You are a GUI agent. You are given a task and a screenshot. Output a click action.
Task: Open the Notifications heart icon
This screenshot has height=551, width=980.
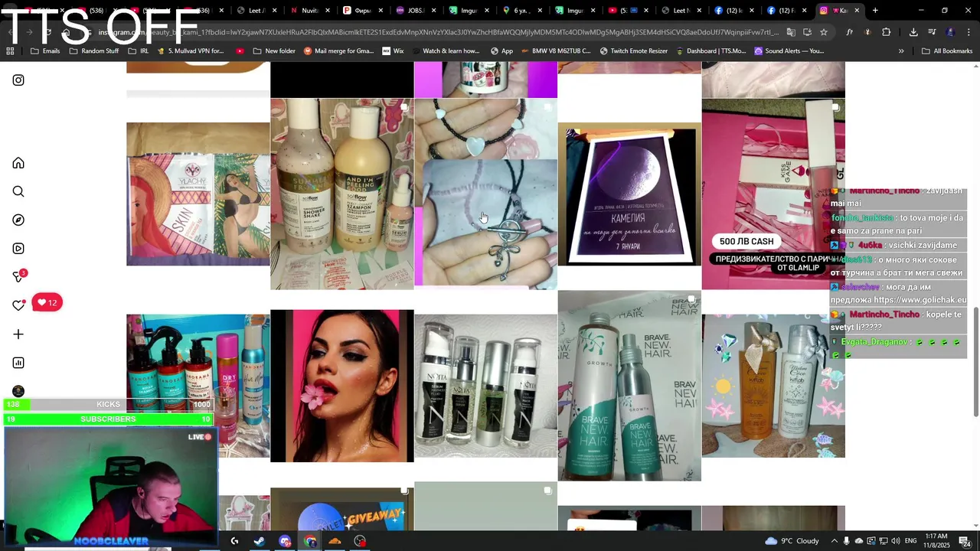[x=18, y=305]
